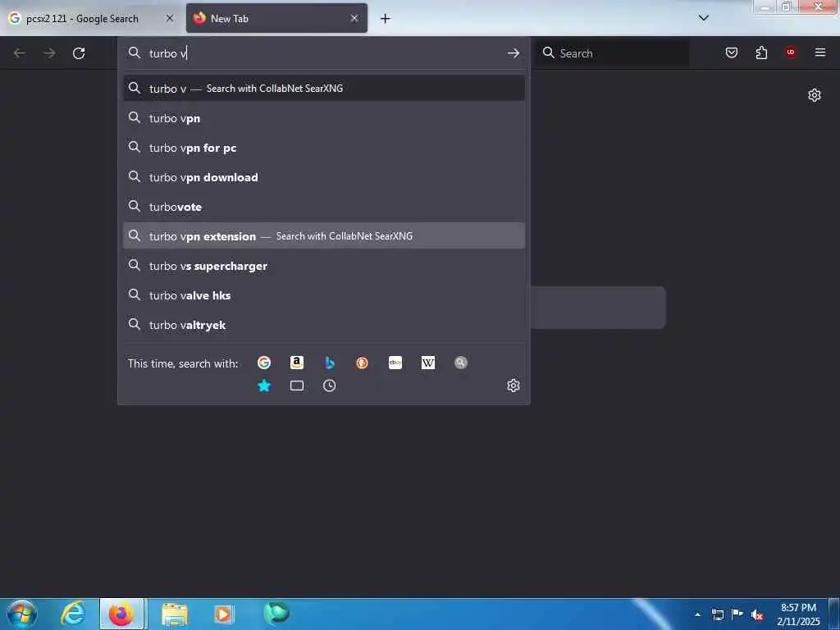Search this time with Wikipedia icon
The width and height of the screenshot is (840, 630).
click(428, 363)
